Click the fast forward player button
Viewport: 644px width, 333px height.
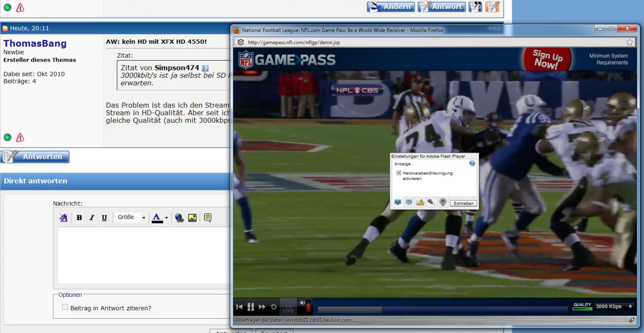coord(262,307)
